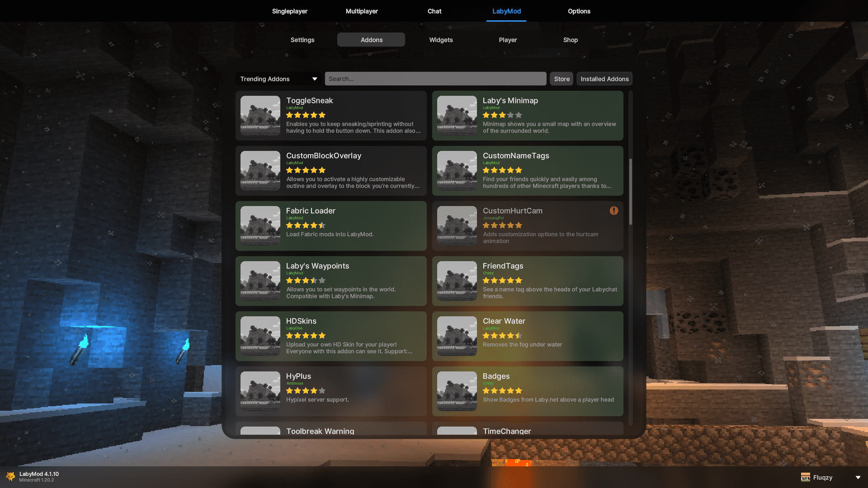Select the Addons sub-tab
The height and width of the screenshot is (488, 868).
(371, 40)
